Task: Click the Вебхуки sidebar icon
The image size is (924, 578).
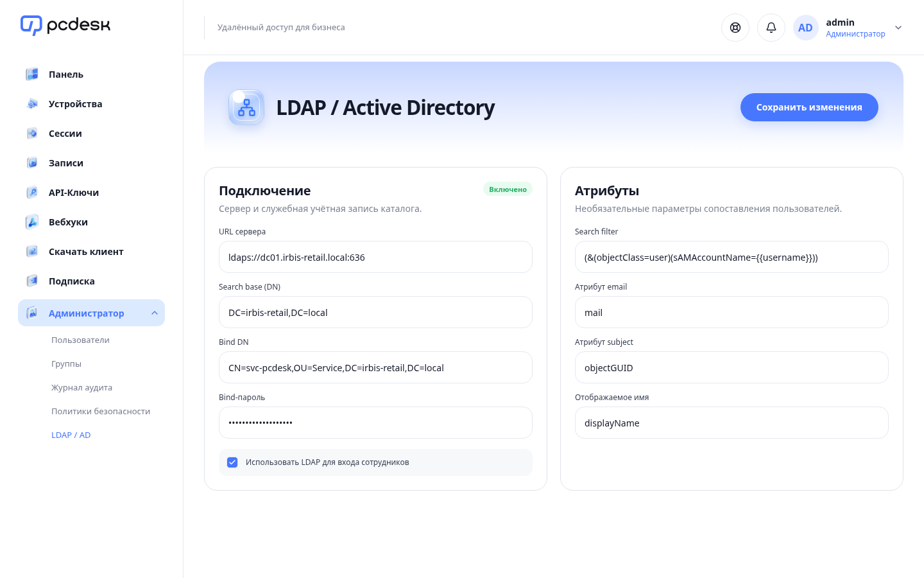Action: point(32,222)
